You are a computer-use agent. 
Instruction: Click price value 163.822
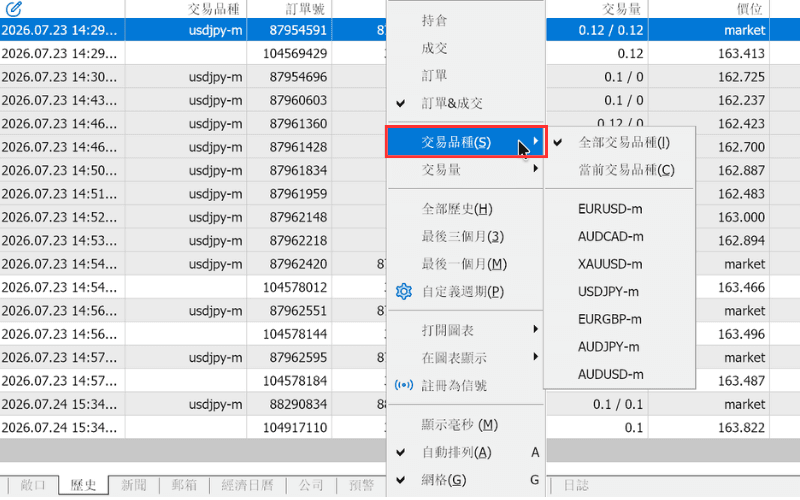pyautogui.click(x=741, y=428)
